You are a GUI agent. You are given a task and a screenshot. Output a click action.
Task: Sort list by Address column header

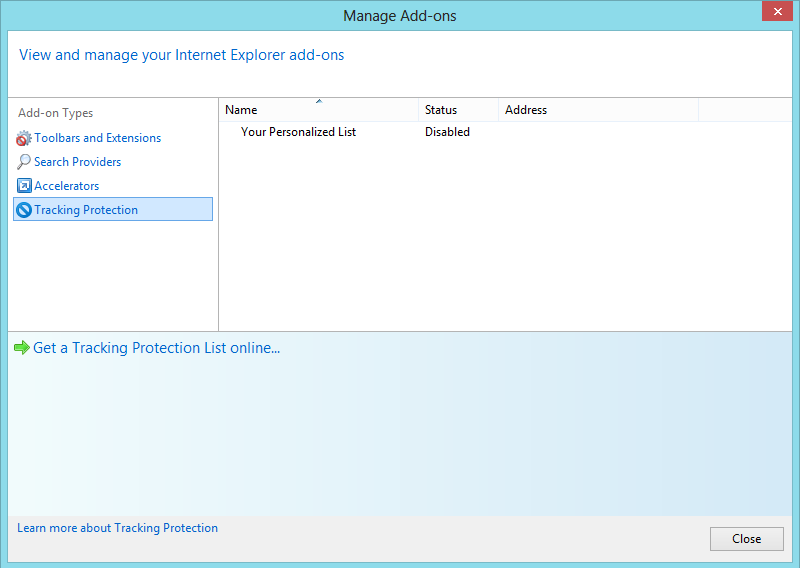pos(598,110)
